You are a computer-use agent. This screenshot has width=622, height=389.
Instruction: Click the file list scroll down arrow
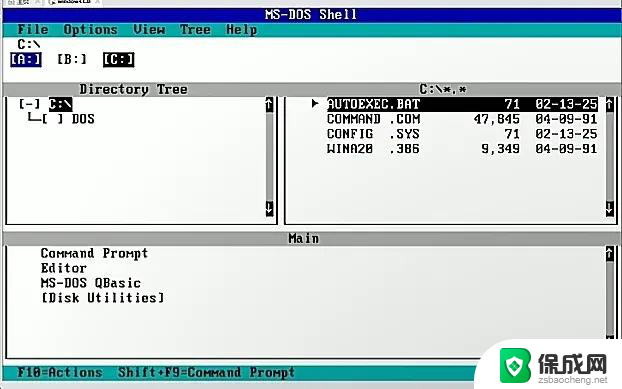tap(610, 209)
